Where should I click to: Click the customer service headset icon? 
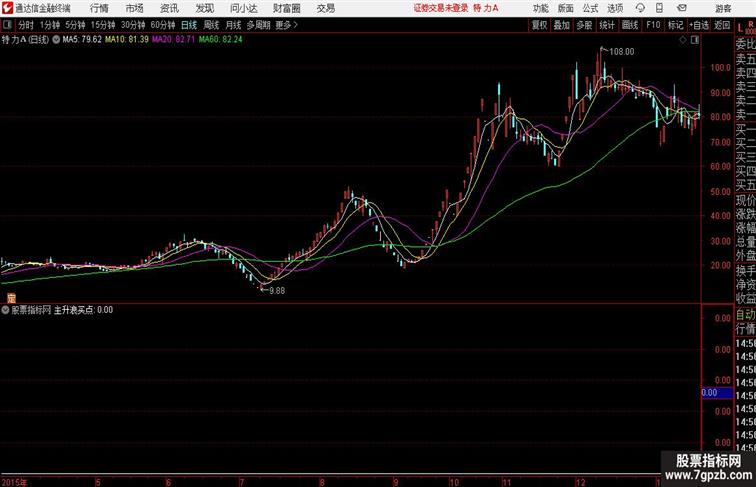point(640,8)
